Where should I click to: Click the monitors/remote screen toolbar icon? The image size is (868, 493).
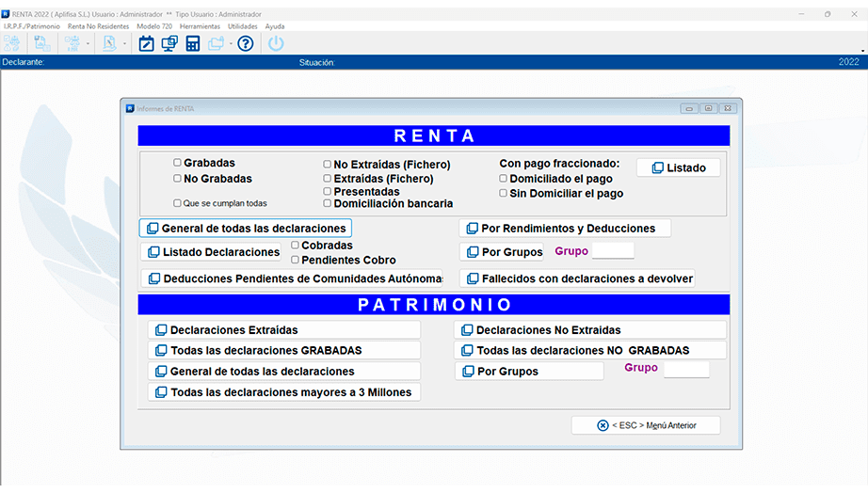(x=169, y=43)
